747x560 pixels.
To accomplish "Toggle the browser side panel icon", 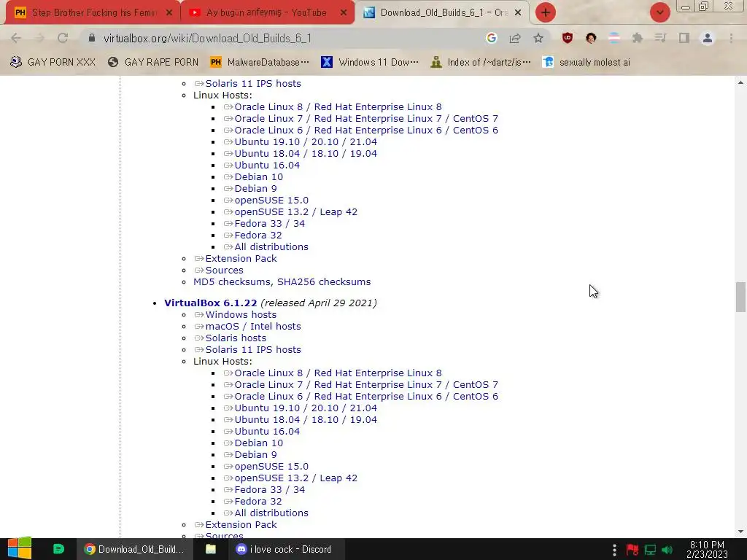I will click(x=684, y=38).
